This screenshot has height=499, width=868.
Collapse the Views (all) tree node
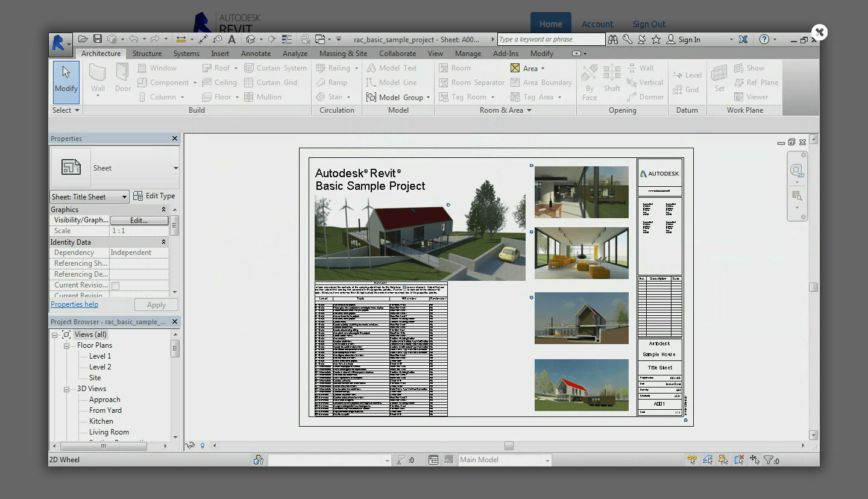(x=55, y=335)
